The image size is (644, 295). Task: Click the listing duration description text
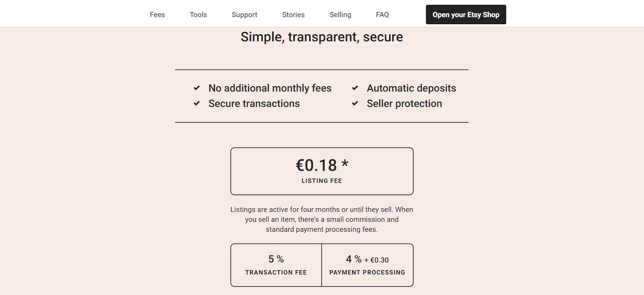(x=322, y=219)
